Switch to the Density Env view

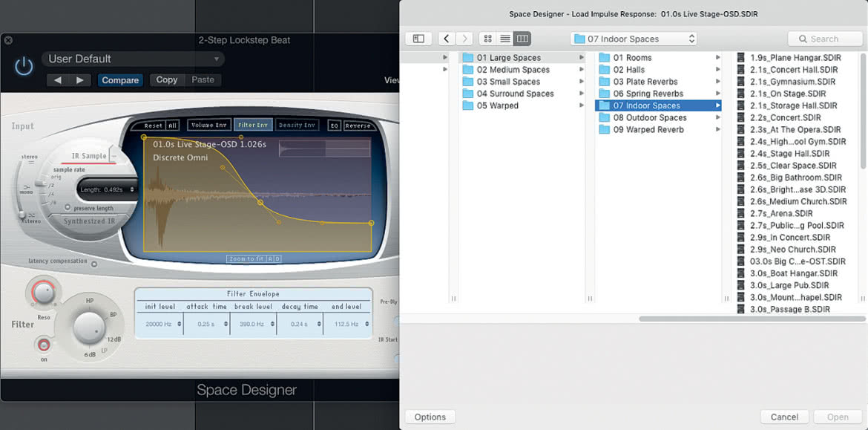point(297,126)
